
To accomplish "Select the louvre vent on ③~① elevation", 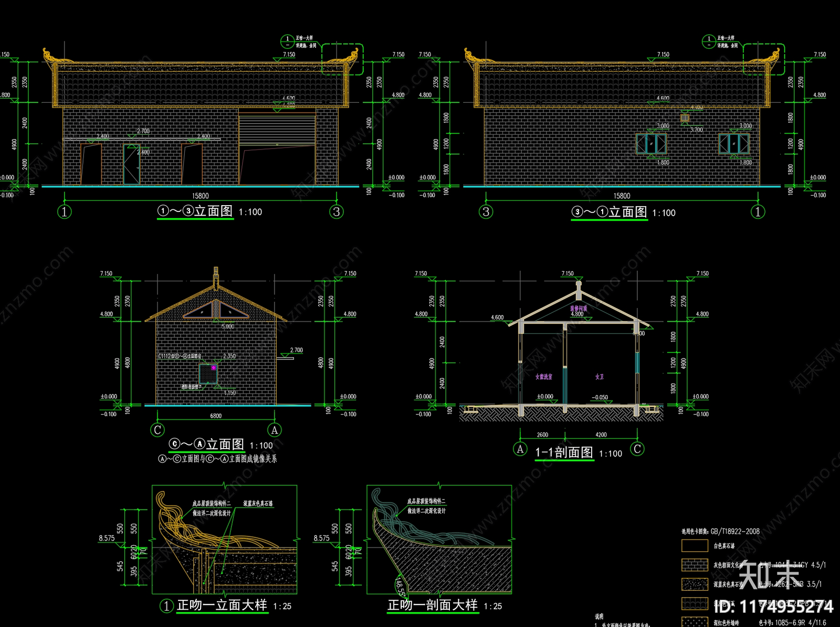I will pos(685,118).
